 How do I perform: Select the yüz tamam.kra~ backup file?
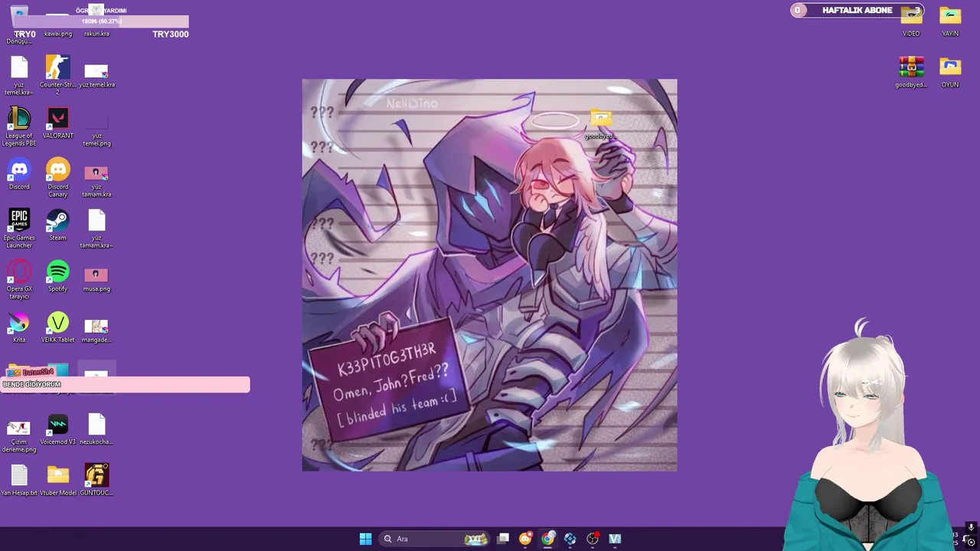click(96, 229)
